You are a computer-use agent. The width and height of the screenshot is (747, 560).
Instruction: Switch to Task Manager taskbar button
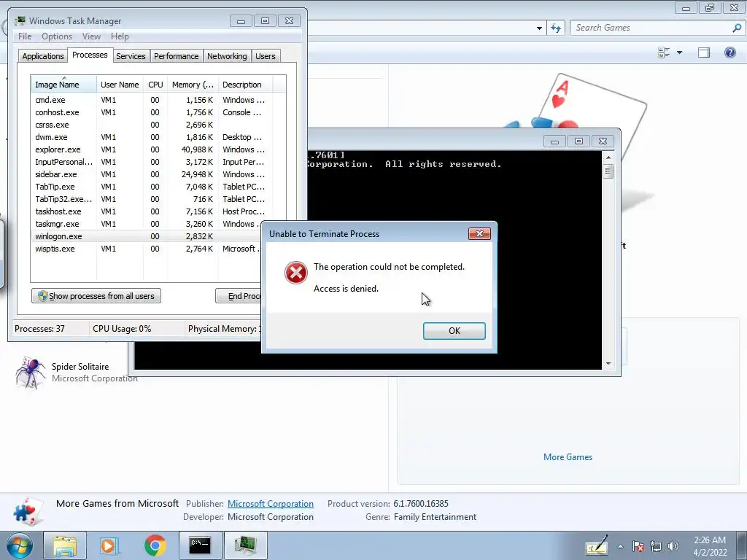coord(245,545)
